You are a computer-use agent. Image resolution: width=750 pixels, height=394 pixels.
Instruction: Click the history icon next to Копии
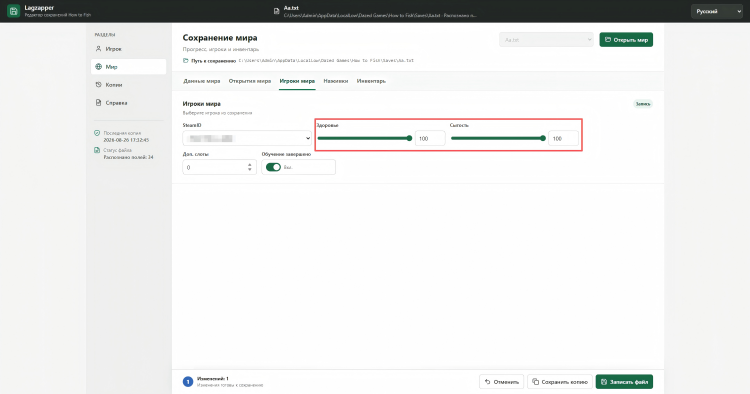pos(99,85)
